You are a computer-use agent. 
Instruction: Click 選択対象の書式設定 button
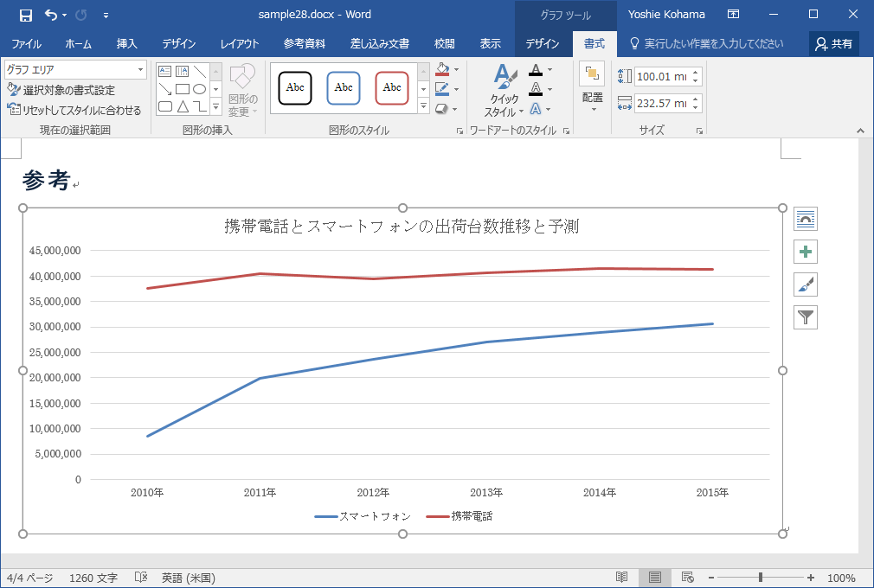[x=61, y=91]
